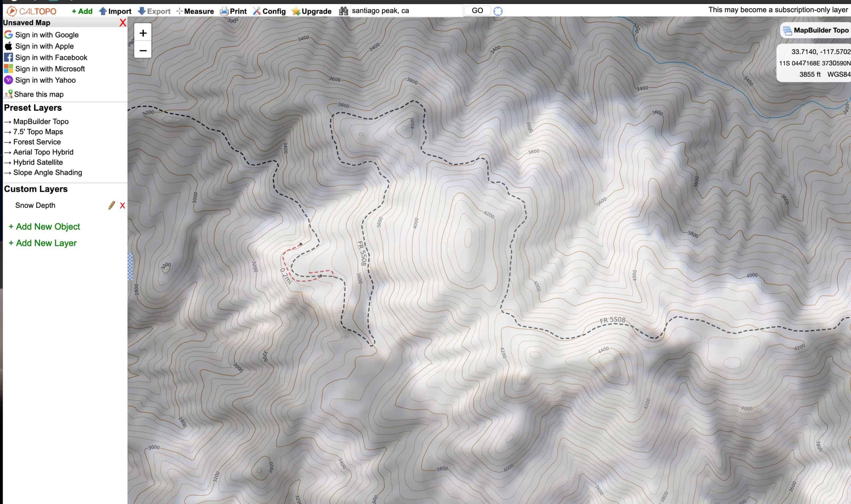851x504 pixels.
Task: Open the green Add dropdown menu
Action: tap(82, 11)
